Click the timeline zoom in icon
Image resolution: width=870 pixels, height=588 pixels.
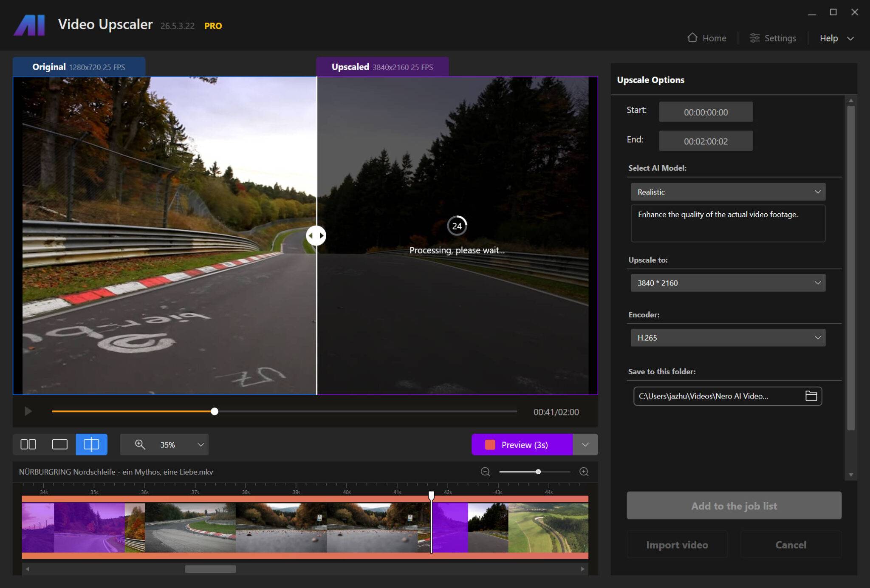pos(584,472)
